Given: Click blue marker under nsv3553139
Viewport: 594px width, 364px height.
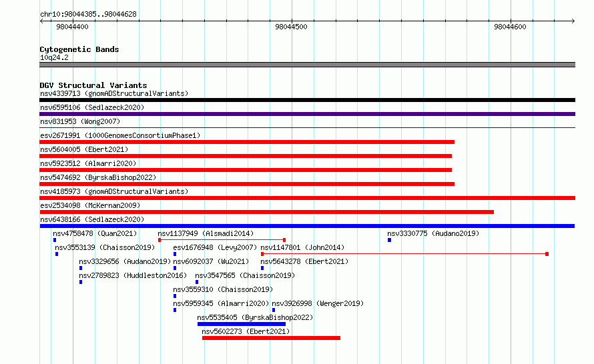Looking at the screenshot, I should 57,254.
